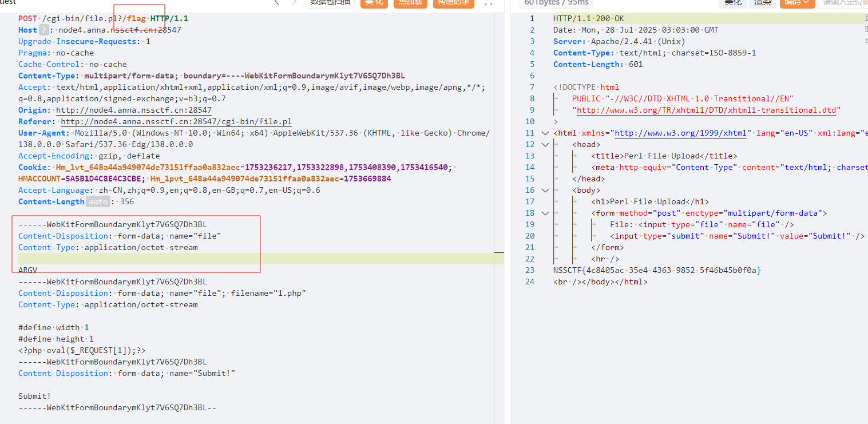Click the input type="submit" line in the response
The width and height of the screenshot is (868, 424).
click(x=737, y=236)
